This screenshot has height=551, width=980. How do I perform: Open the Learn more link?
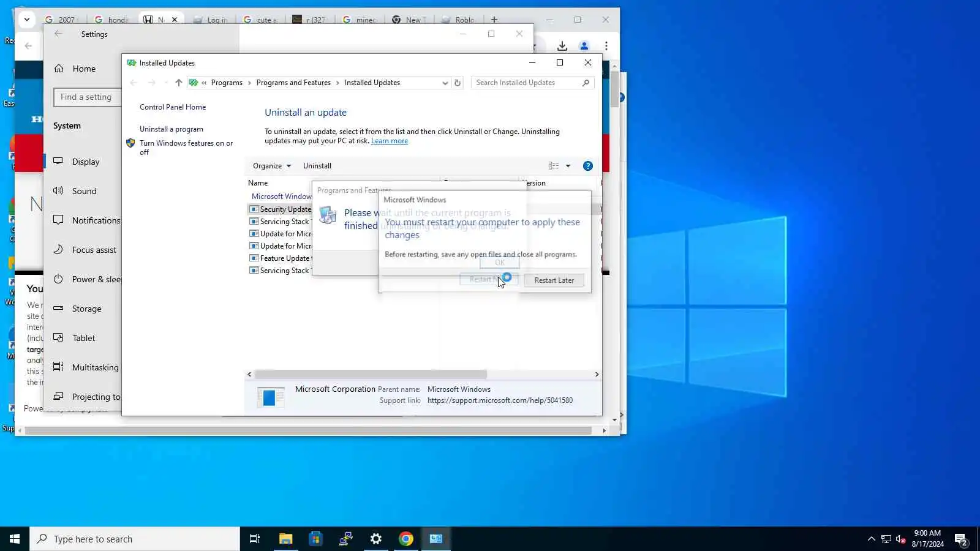[390, 141]
